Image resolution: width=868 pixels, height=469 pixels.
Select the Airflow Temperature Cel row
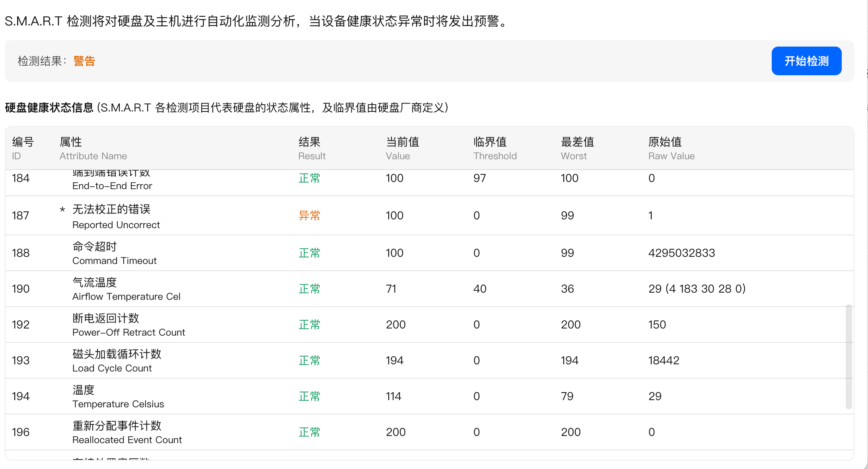point(239,288)
